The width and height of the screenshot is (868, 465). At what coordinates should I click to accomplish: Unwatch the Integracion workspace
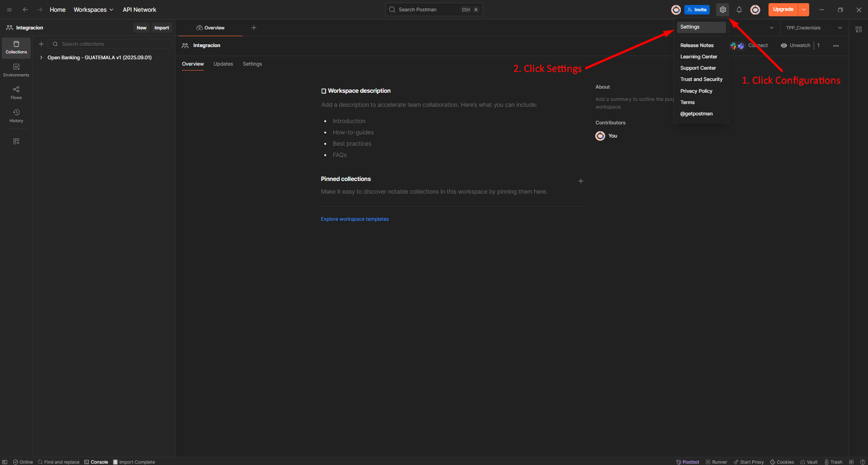pos(796,45)
